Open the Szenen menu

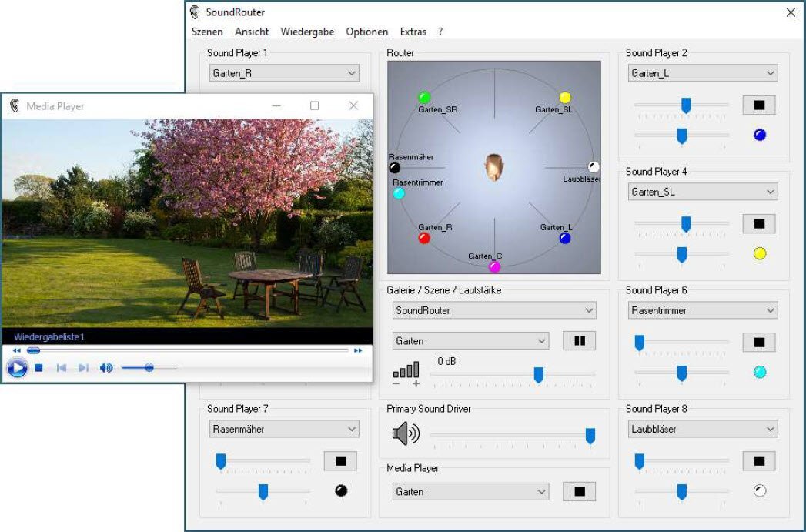pos(207,32)
